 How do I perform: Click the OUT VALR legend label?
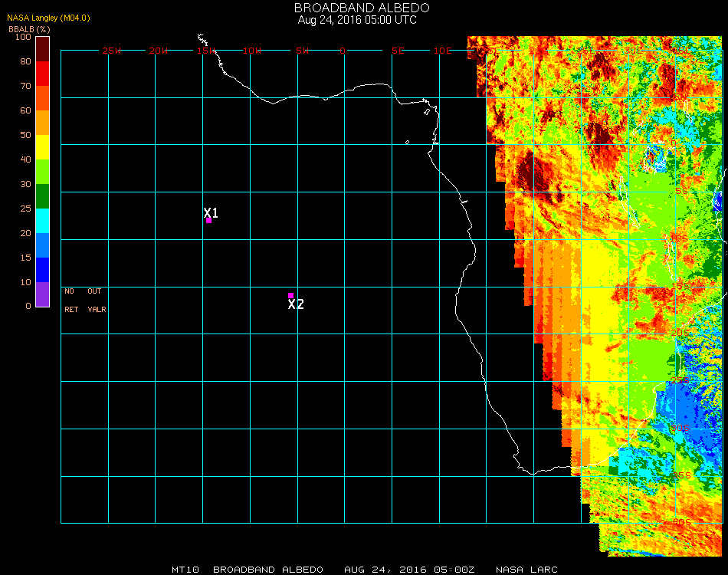point(96,301)
